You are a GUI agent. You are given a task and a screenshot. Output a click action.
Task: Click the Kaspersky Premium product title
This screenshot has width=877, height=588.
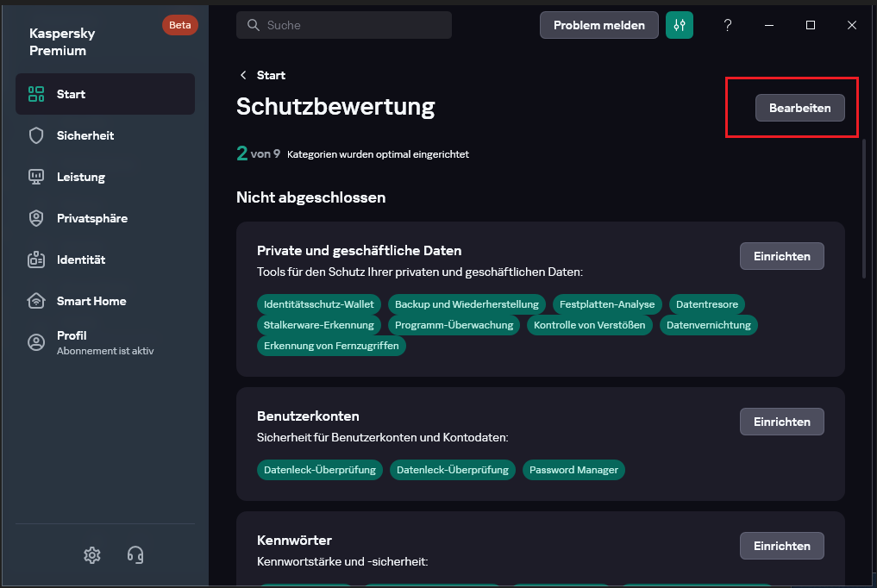click(x=62, y=42)
